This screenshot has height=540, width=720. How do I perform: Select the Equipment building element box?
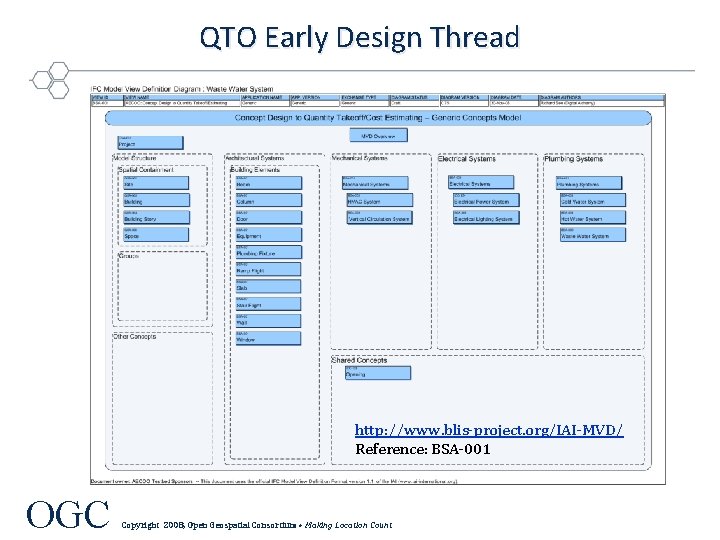(x=269, y=235)
